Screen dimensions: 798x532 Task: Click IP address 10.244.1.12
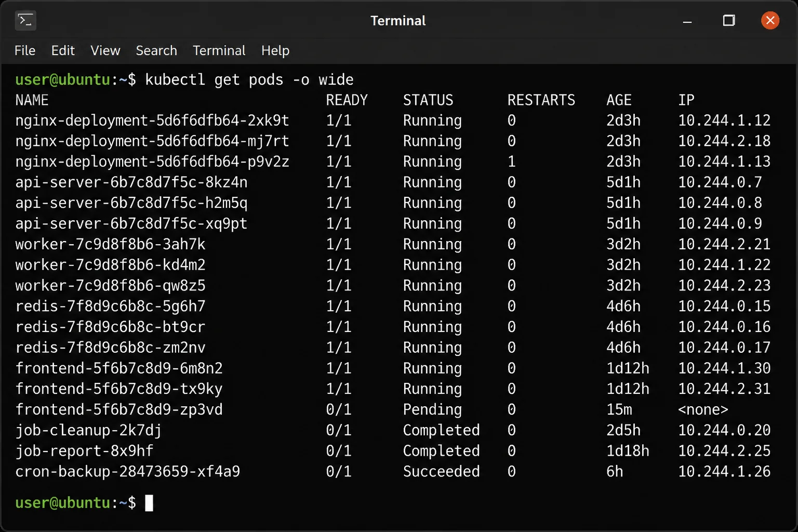pyautogui.click(x=724, y=121)
